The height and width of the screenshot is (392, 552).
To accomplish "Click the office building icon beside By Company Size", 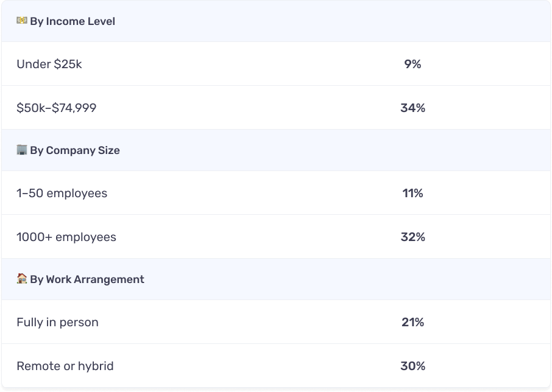I will [x=22, y=150].
